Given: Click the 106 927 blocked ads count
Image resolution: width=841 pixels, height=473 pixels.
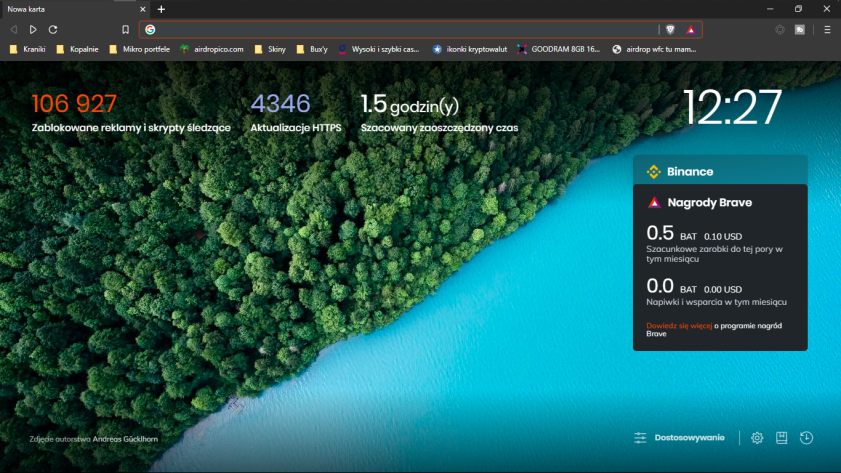Looking at the screenshot, I should pos(74,104).
